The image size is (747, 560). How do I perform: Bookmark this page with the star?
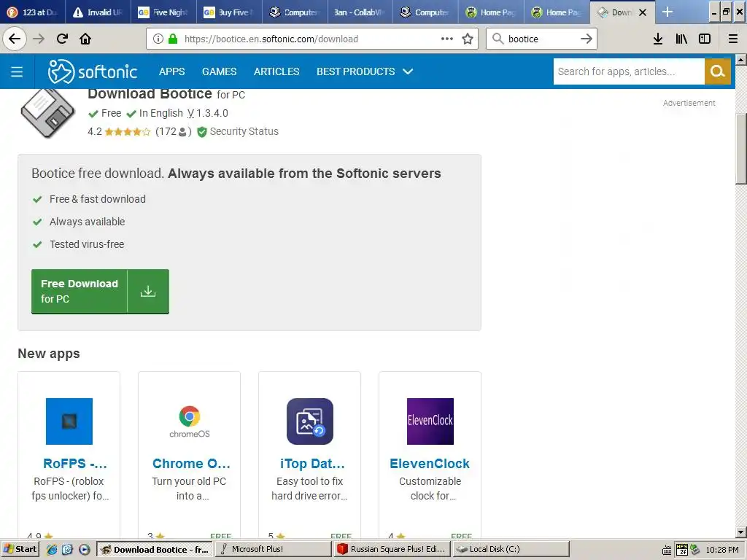click(468, 39)
